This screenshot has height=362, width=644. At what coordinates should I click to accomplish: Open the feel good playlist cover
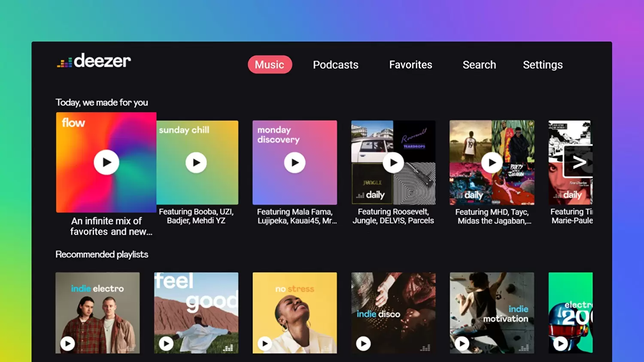coord(196,313)
